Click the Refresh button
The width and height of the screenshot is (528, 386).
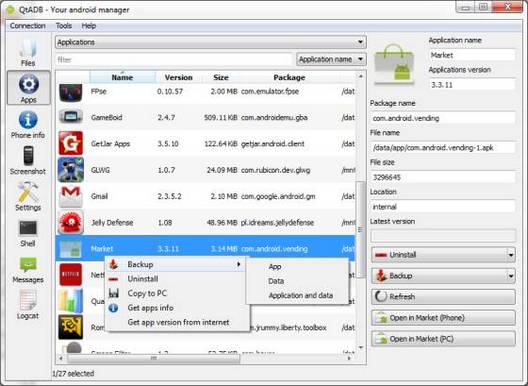tap(443, 297)
